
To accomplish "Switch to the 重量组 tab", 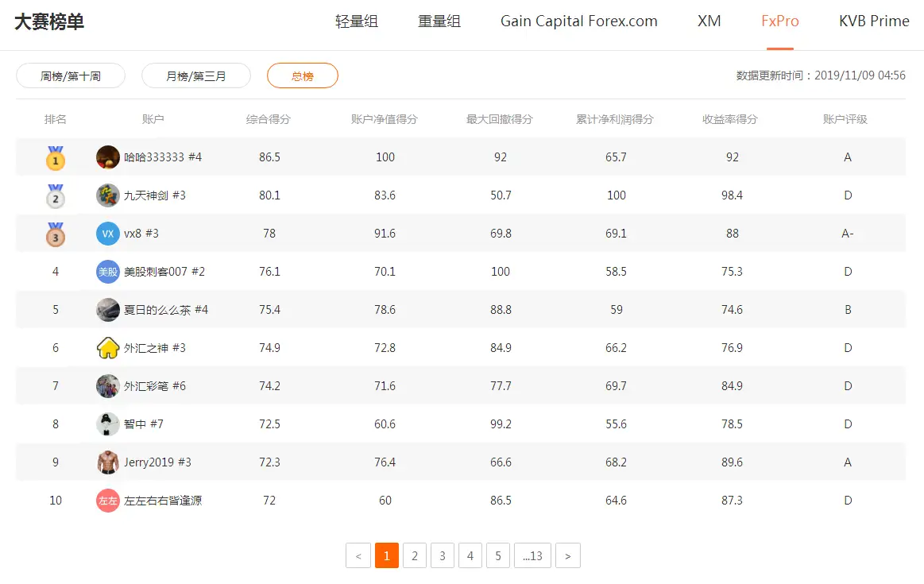I will 439,21.
